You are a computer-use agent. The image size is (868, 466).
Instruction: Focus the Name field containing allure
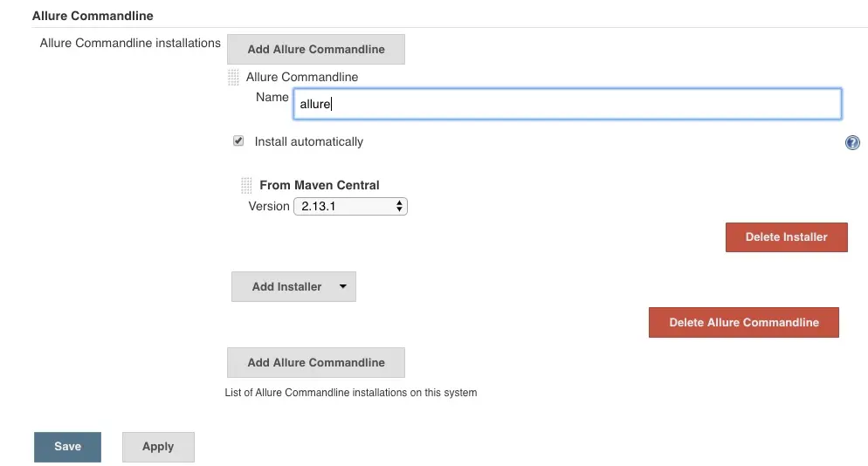point(566,104)
